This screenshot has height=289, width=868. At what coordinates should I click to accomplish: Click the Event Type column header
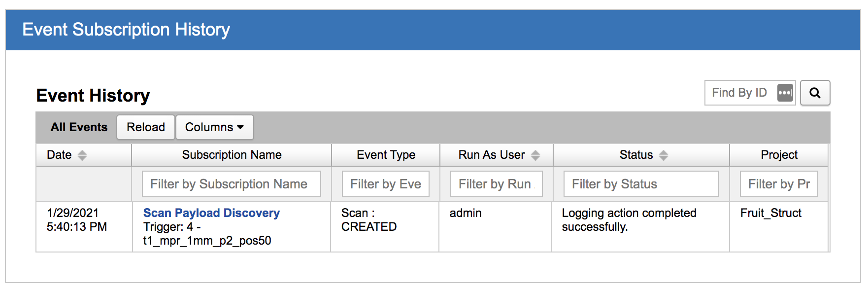386,155
